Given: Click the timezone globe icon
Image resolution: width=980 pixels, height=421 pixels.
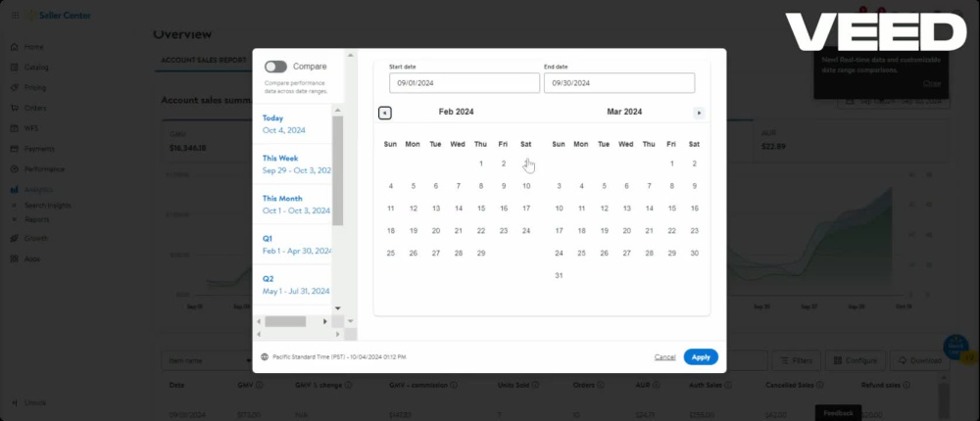Looking at the screenshot, I should pyautogui.click(x=265, y=357).
